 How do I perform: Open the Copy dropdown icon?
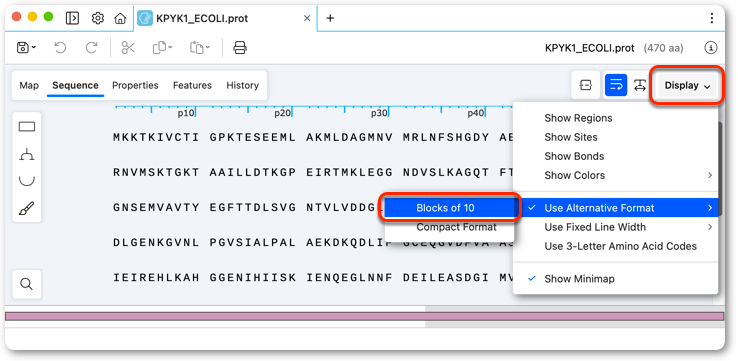click(162, 48)
